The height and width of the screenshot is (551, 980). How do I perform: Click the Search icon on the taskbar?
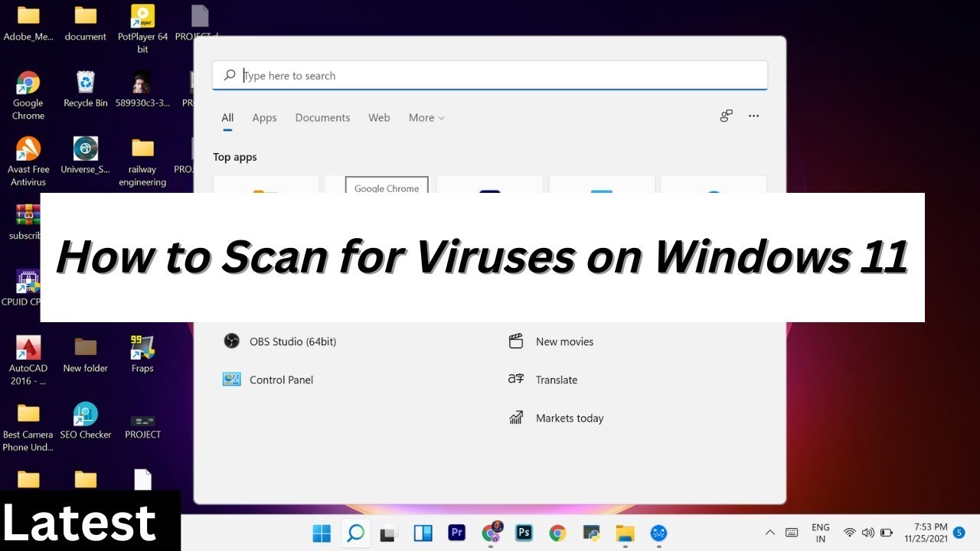355,533
